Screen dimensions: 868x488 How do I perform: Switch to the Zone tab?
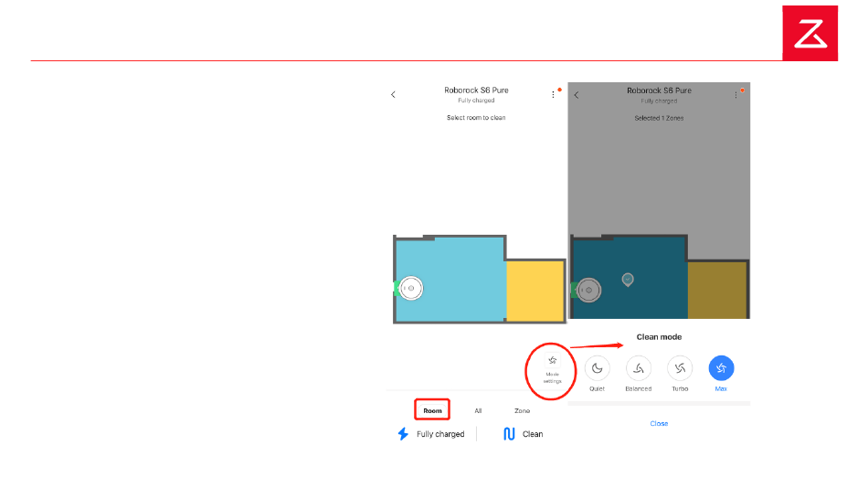[522, 411]
